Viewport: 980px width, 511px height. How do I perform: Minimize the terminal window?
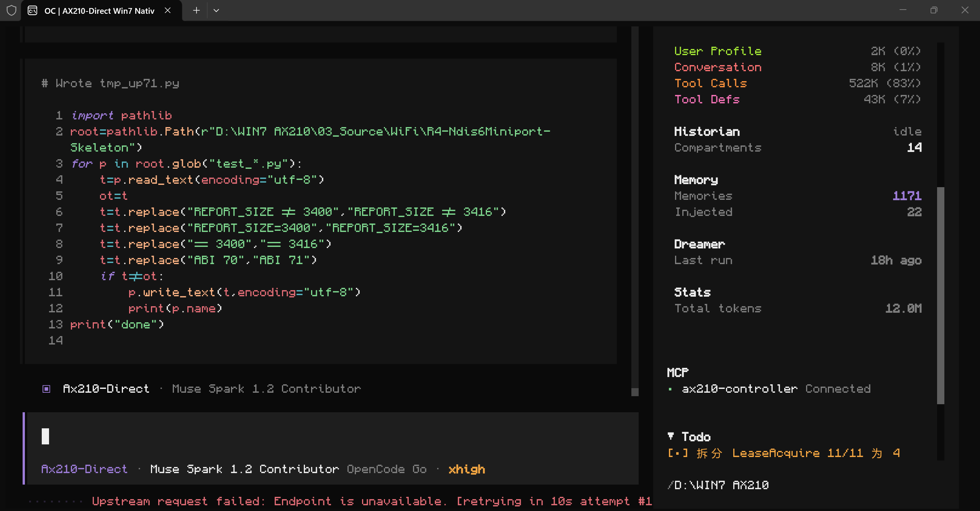[903, 10]
